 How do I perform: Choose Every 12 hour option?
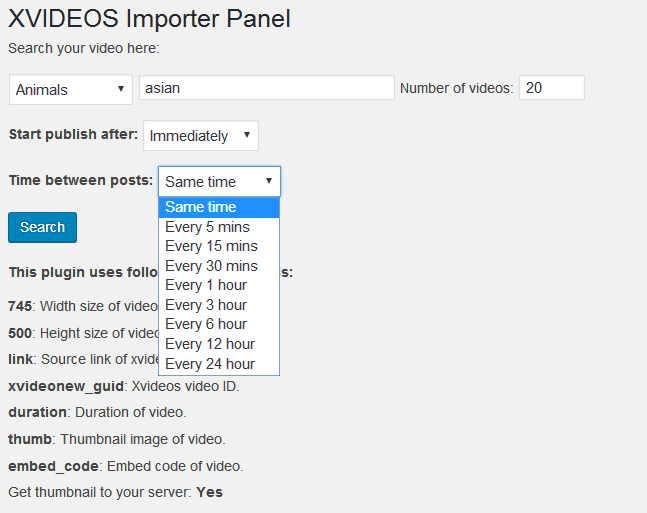[219, 344]
